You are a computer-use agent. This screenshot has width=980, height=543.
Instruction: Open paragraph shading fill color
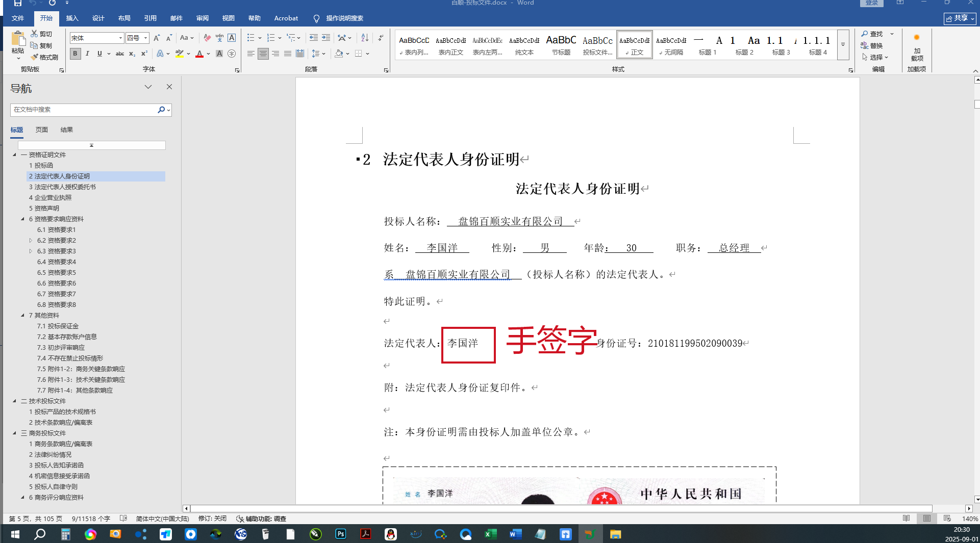point(339,54)
